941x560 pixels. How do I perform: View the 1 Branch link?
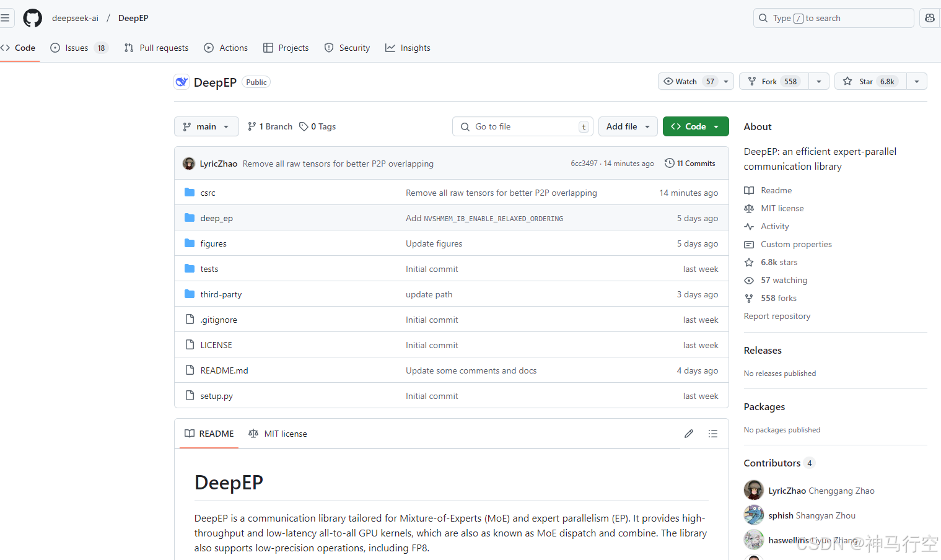pos(269,126)
